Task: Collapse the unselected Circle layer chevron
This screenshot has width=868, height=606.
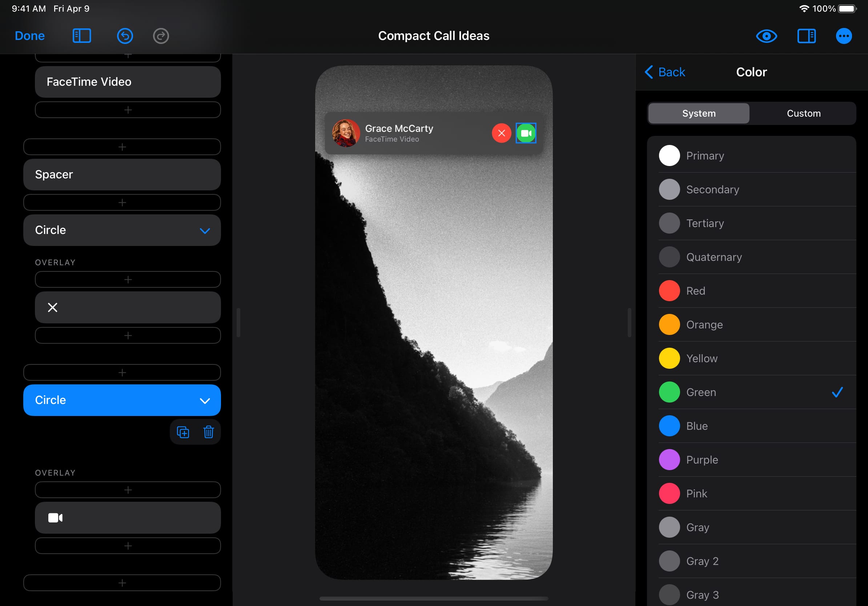Action: [205, 230]
